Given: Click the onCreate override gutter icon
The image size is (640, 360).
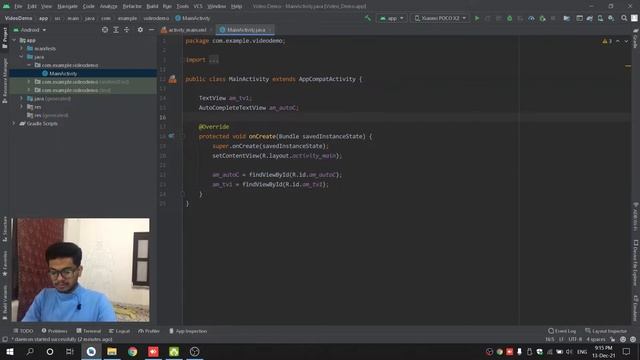Looking at the screenshot, I should 171,136.
